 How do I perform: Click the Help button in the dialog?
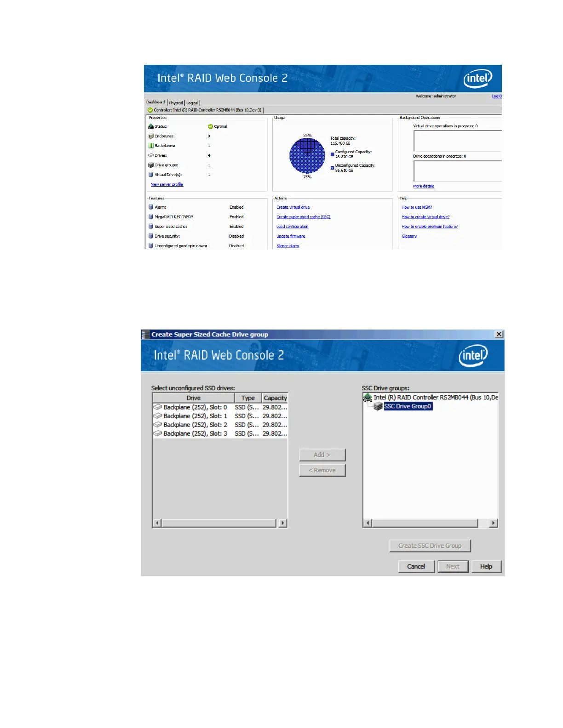[486, 567]
